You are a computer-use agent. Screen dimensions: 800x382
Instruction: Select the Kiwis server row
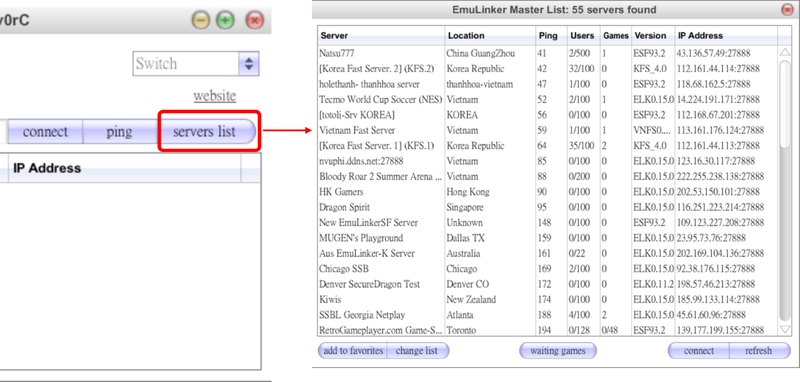tap(547, 299)
